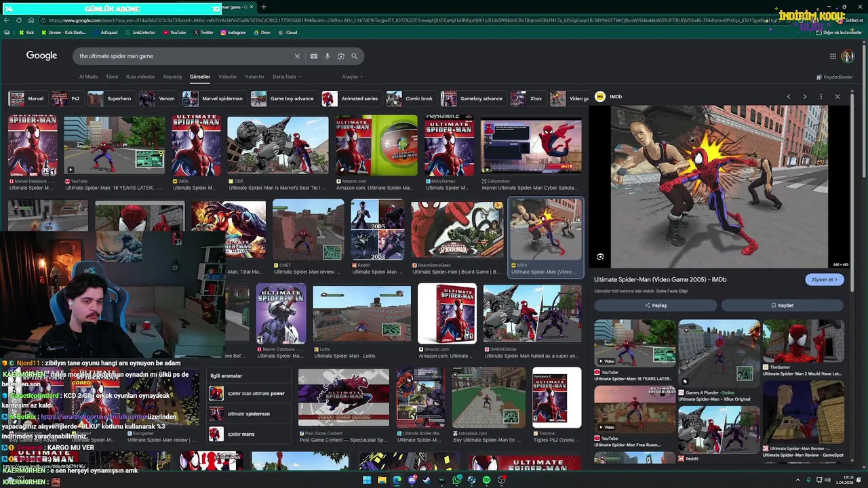Viewport: 868px width, 488px height.
Task: Filter images by Marvel chip
Action: point(27,98)
